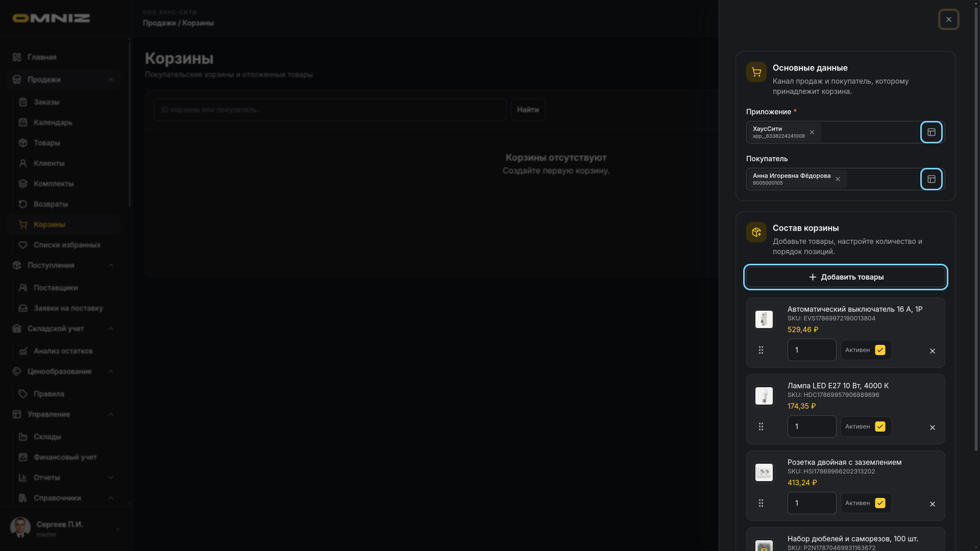
Task: Collapse the Продажи sidebar section
Action: pyautogui.click(x=110, y=80)
